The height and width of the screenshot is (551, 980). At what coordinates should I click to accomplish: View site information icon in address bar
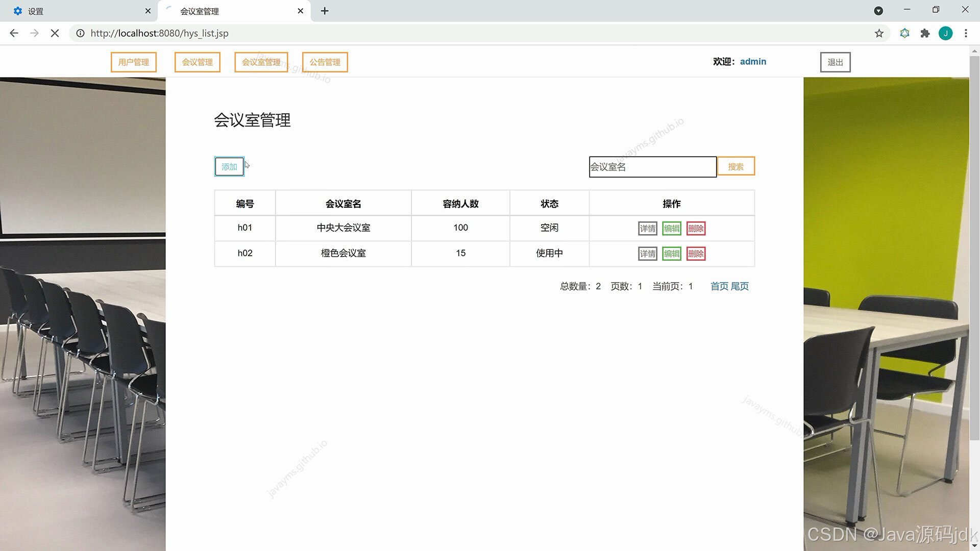coord(80,33)
